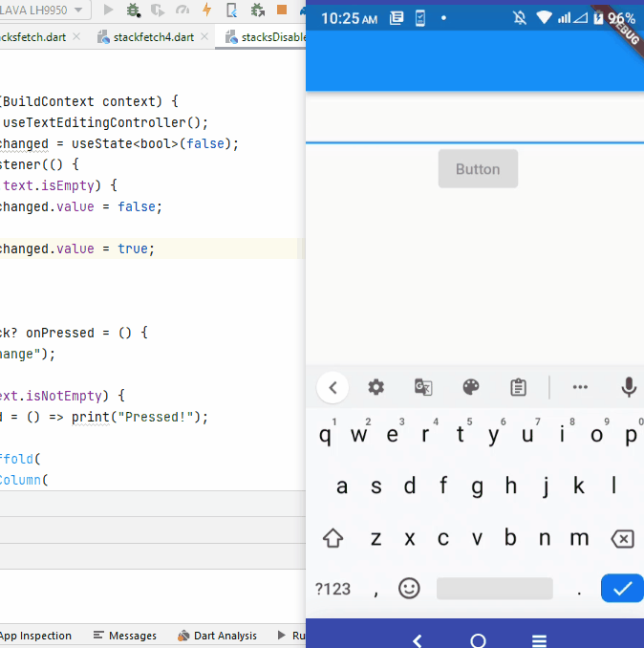Switch to the stackfetch4.dart tab
The image size is (644, 648).
point(153,37)
